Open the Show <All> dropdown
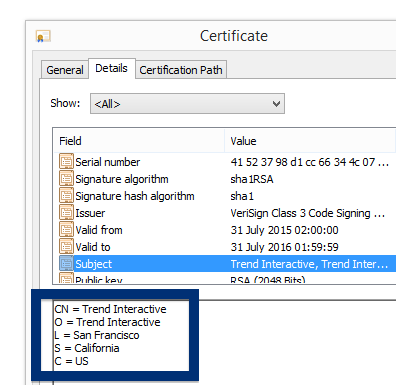396x385 pixels. pyautogui.click(x=187, y=104)
